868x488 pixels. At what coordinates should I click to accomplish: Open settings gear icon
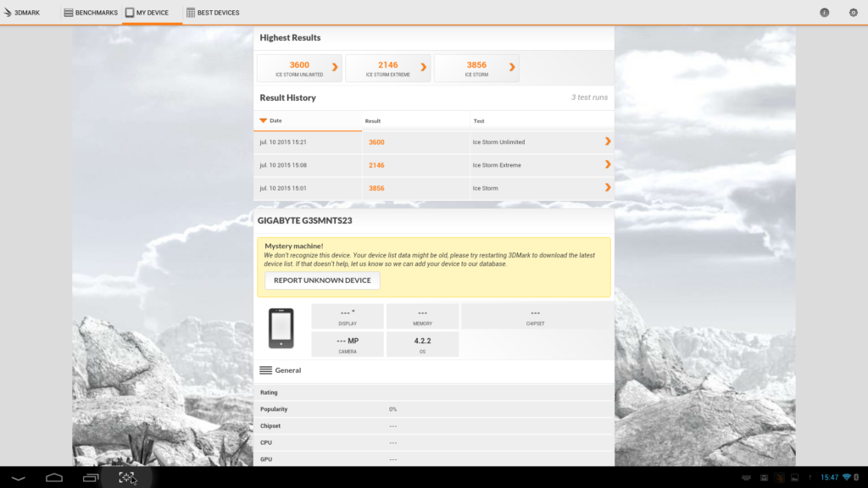[853, 12]
